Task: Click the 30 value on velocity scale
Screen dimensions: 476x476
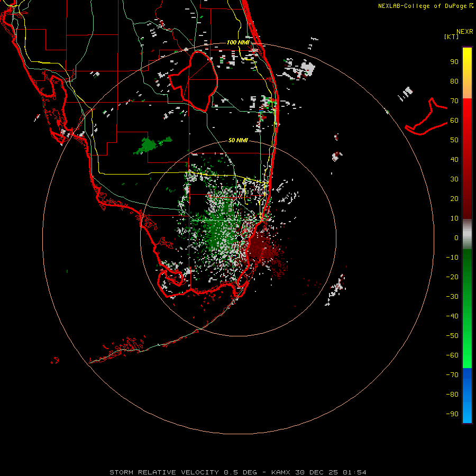Action: tap(454, 179)
